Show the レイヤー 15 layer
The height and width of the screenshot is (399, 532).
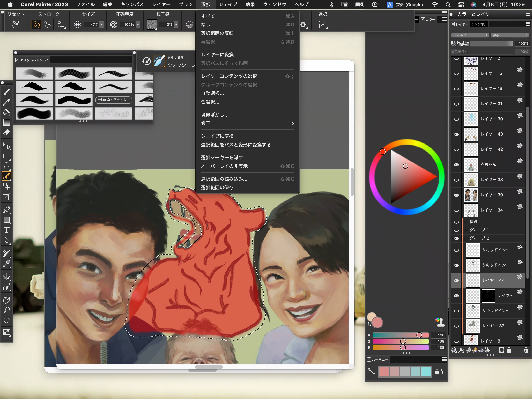(456, 74)
